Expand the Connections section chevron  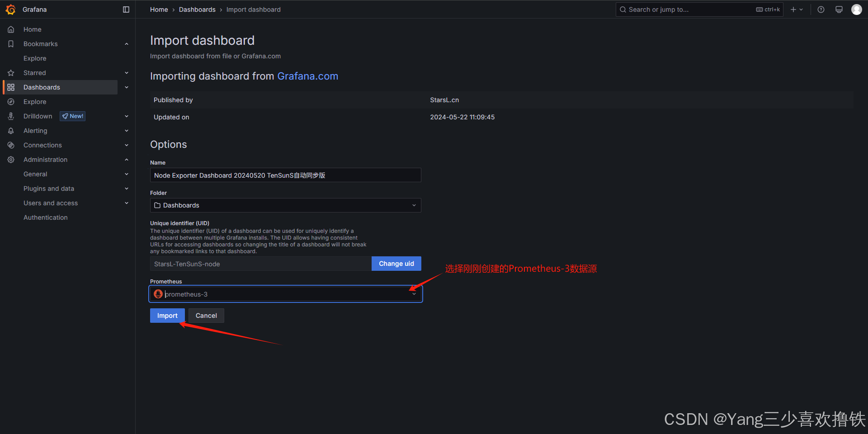click(127, 145)
